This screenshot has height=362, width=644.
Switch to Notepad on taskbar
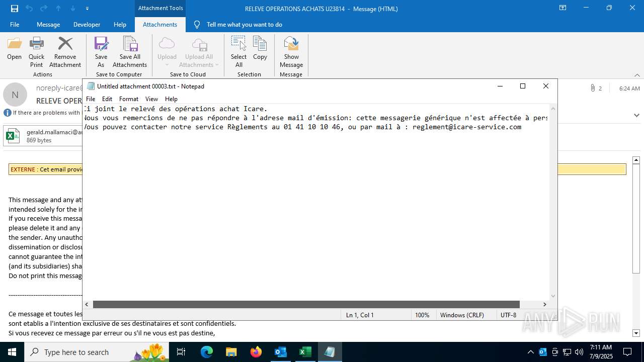click(x=330, y=352)
